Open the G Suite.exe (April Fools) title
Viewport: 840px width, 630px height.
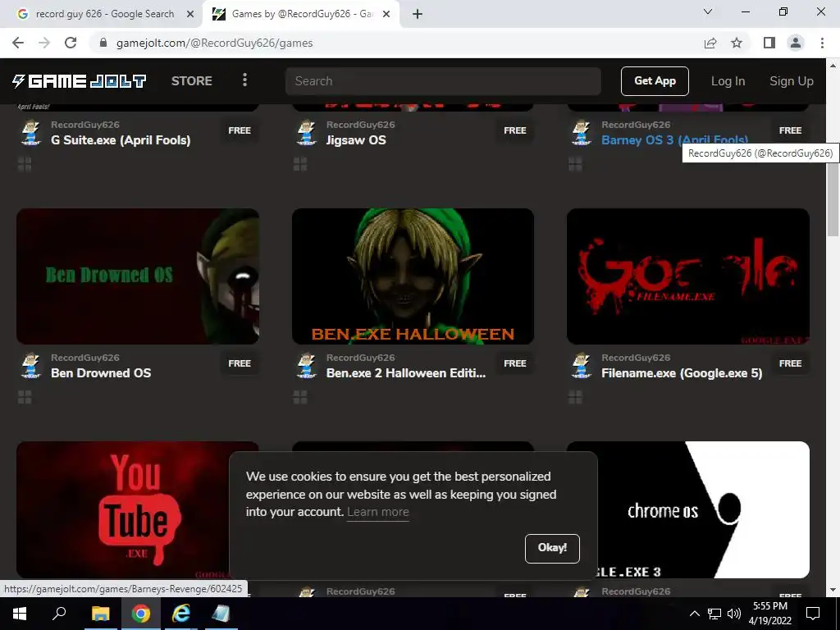[x=121, y=140]
